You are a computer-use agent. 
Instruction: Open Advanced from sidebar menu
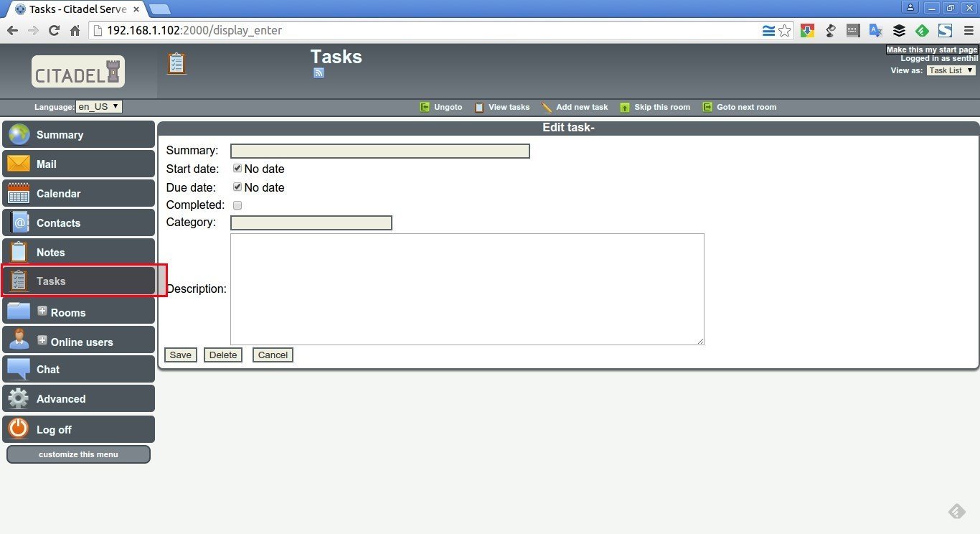78,398
